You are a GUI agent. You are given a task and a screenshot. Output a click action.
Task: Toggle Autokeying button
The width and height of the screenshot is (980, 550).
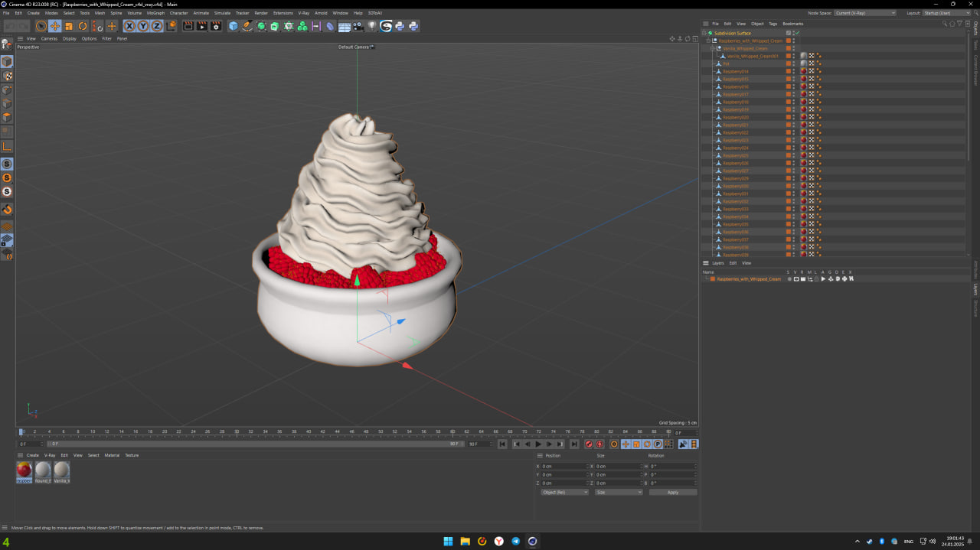[599, 444]
